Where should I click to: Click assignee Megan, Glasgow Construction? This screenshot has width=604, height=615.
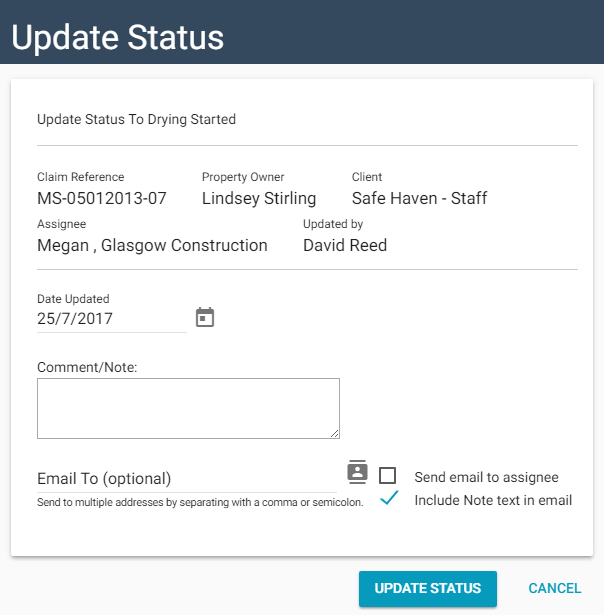point(152,245)
